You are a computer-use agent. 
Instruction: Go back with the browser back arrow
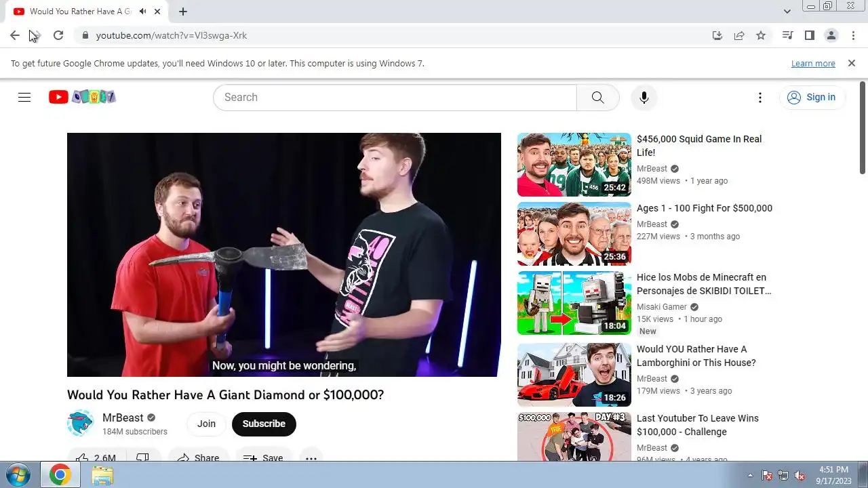[x=15, y=35]
